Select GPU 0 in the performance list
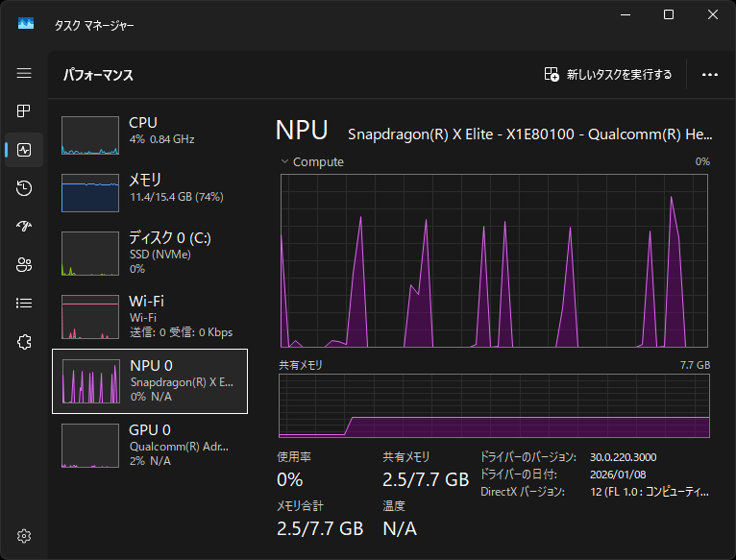Screen dimensions: 736x560 tap(150, 445)
